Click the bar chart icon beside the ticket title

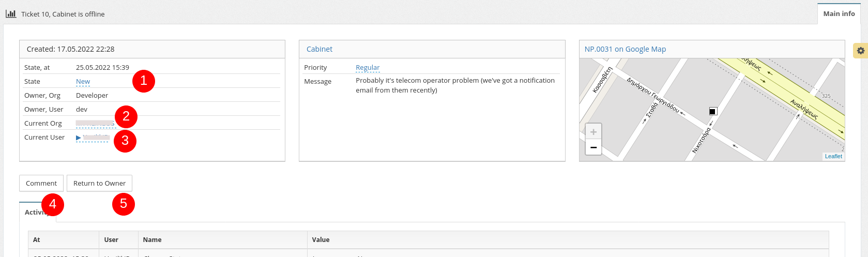[11, 14]
